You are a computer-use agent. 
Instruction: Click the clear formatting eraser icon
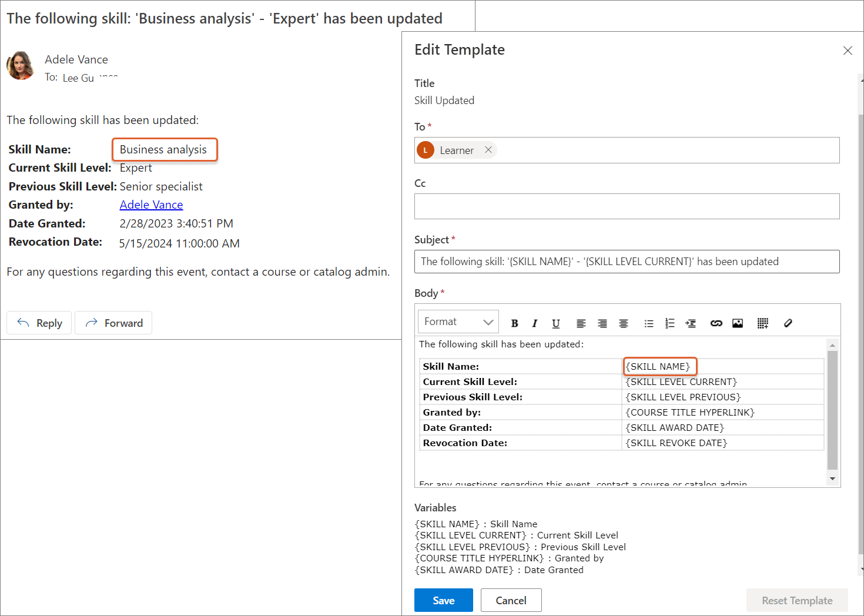click(788, 323)
